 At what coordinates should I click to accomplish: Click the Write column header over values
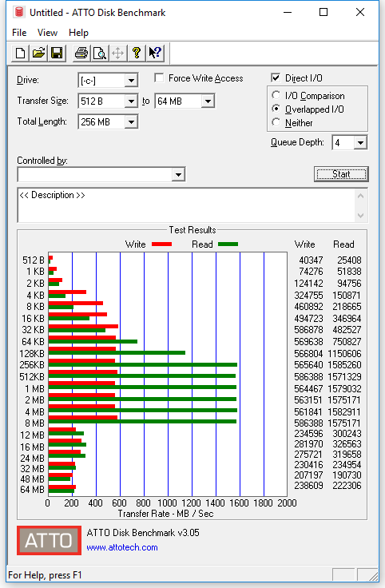305,244
